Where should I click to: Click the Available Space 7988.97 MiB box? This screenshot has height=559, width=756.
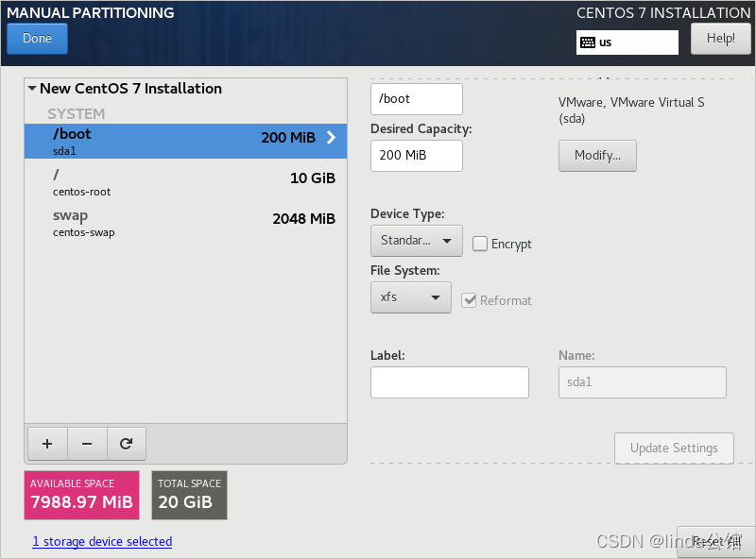point(82,496)
